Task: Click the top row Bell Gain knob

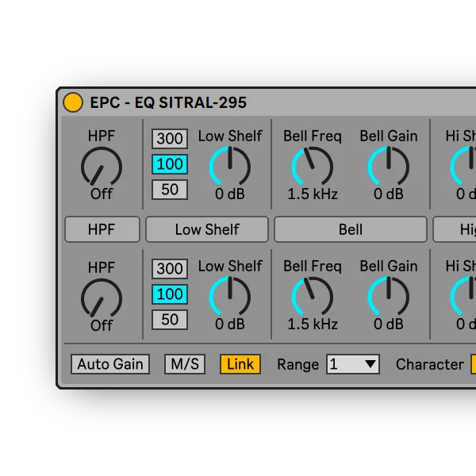Action: (389, 166)
